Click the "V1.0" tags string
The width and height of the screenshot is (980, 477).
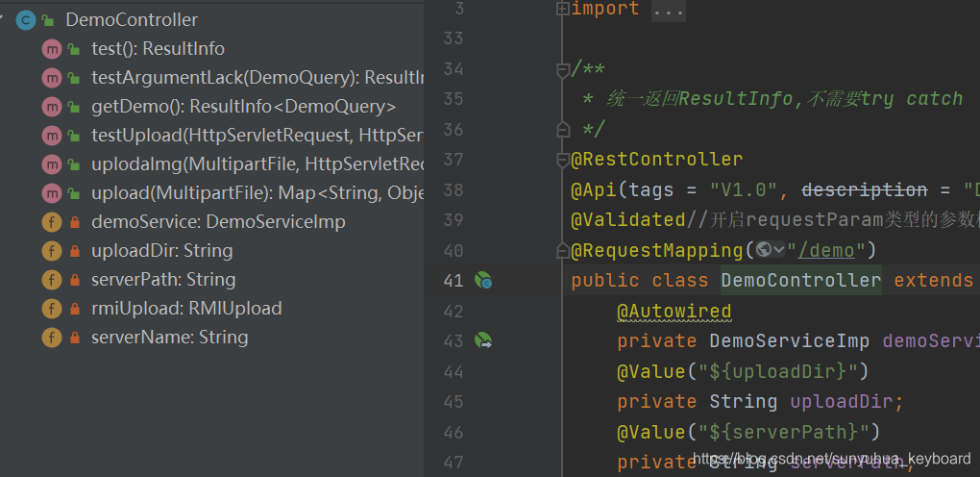tap(743, 189)
